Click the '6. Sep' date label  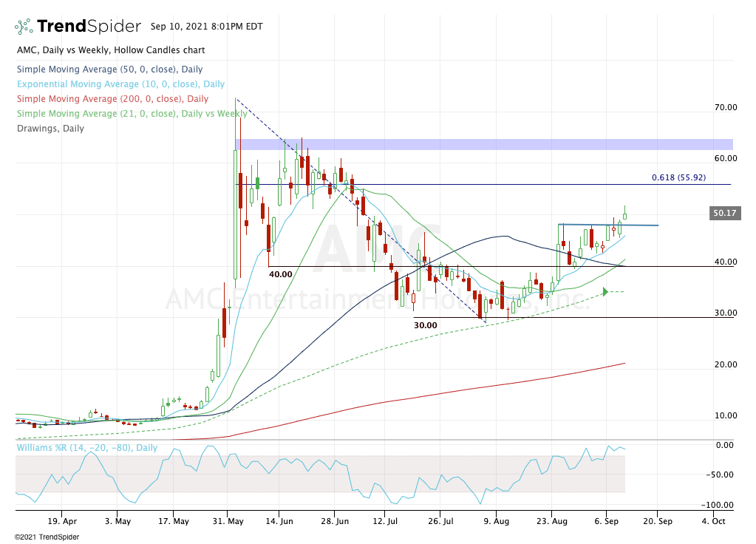(x=607, y=521)
